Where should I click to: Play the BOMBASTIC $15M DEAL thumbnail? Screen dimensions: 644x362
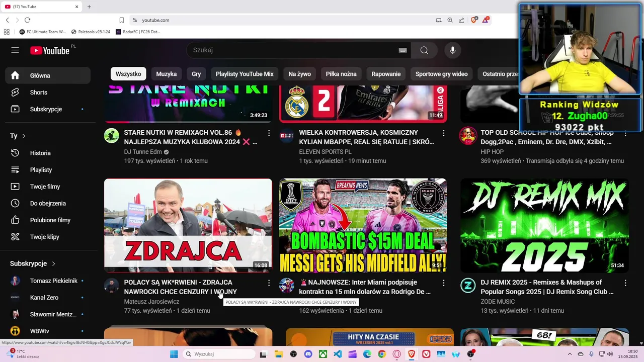363,226
